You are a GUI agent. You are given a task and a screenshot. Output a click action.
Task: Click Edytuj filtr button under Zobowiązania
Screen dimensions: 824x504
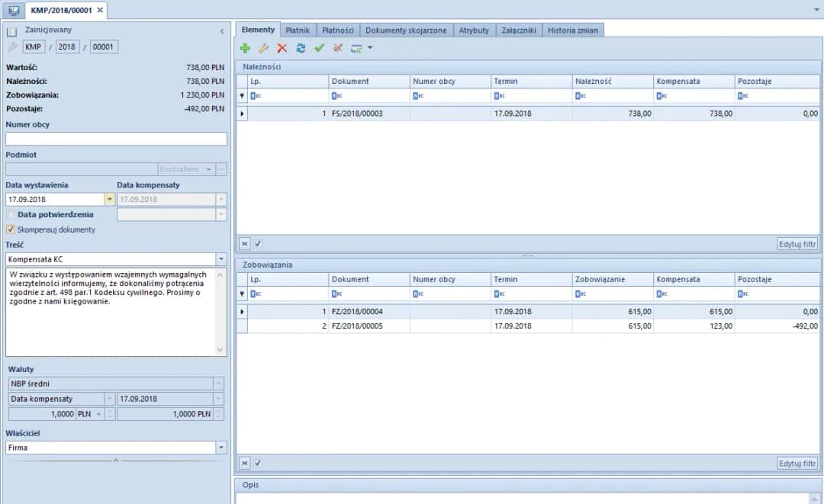(797, 463)
